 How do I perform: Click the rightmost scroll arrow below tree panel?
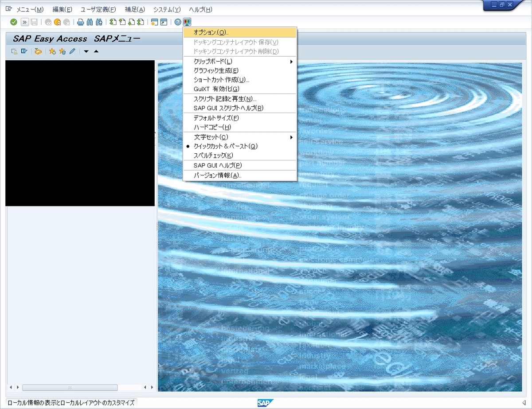[151, 387]
